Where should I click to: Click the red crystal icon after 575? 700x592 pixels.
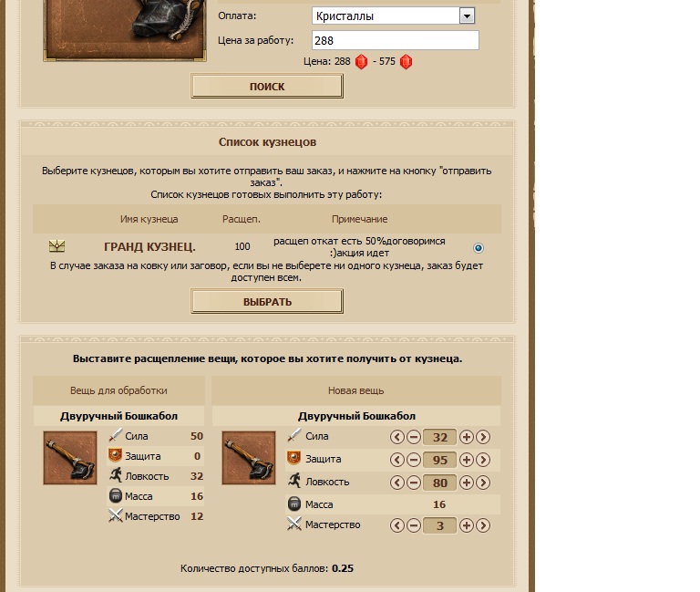tap(406, 62)
